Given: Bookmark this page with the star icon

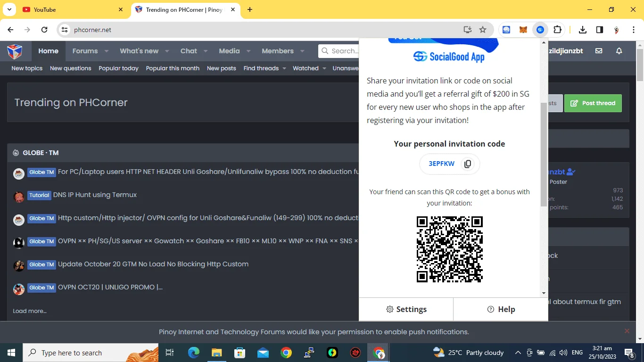Looking at the screenshot, I should pos(483,30).
